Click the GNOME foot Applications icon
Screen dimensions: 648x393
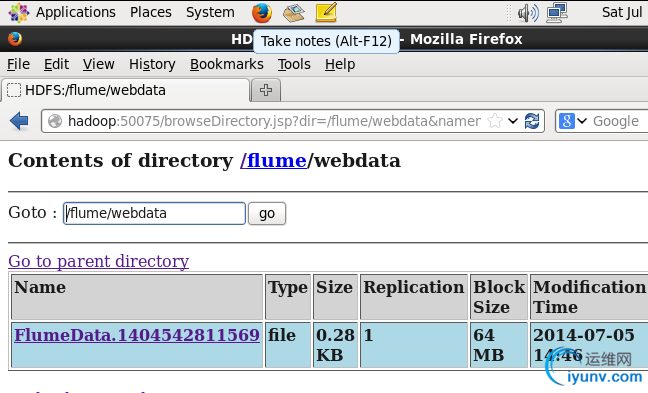point(18,12)
